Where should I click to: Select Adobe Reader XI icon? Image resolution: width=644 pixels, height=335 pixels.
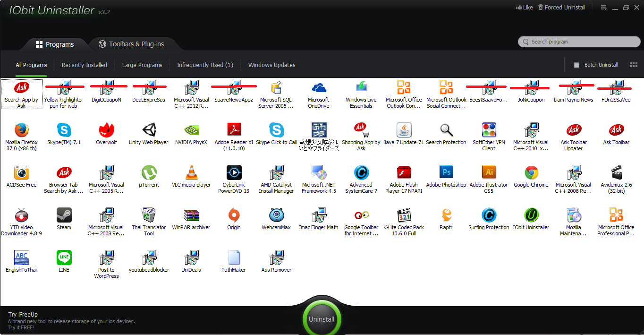[234, 130]
